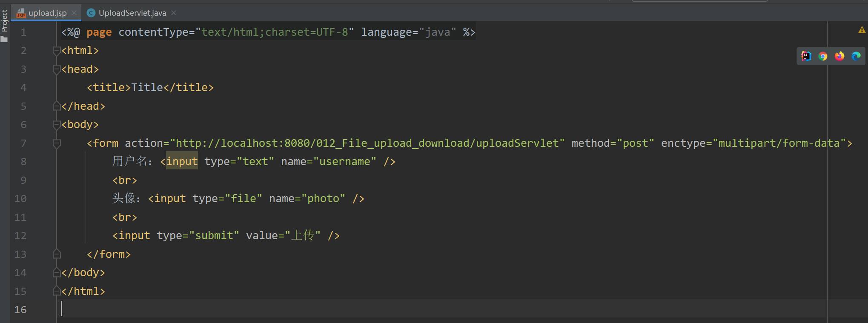Viewport: 868px width, 323px height.
Task: Click the <title>Title</title> line
Action: pyautogui.click(x=150, y=88)
